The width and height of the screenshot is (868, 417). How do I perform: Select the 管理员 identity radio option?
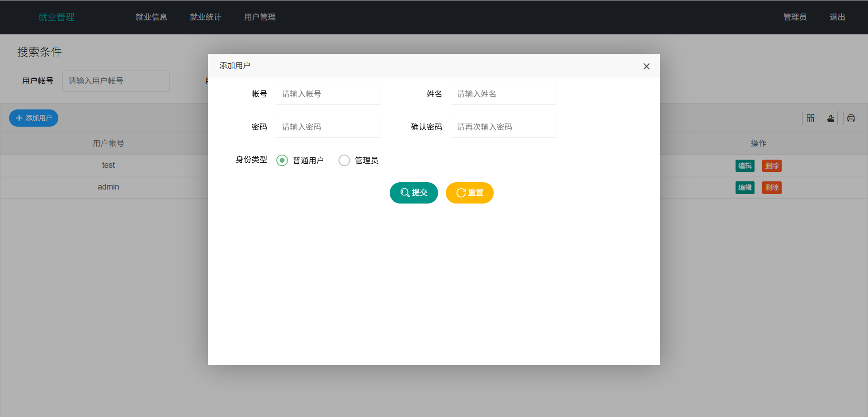(x=344, y=160)
